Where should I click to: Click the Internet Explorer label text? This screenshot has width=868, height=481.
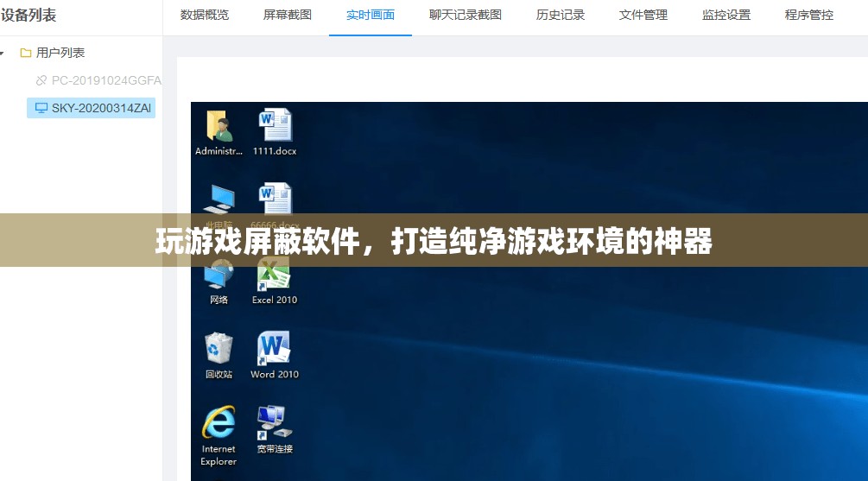pyautogui.click(x=219, y=455)
